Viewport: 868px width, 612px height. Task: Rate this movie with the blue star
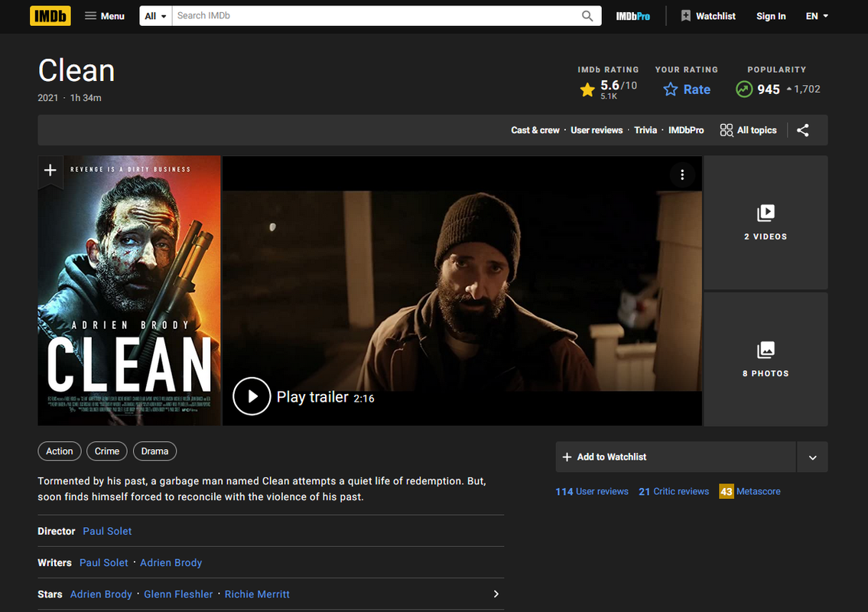tap(687, 90)
